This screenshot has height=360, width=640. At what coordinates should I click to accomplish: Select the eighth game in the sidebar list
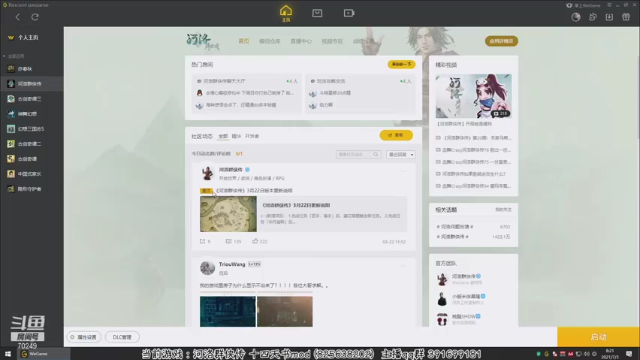[x=32, y=174]
